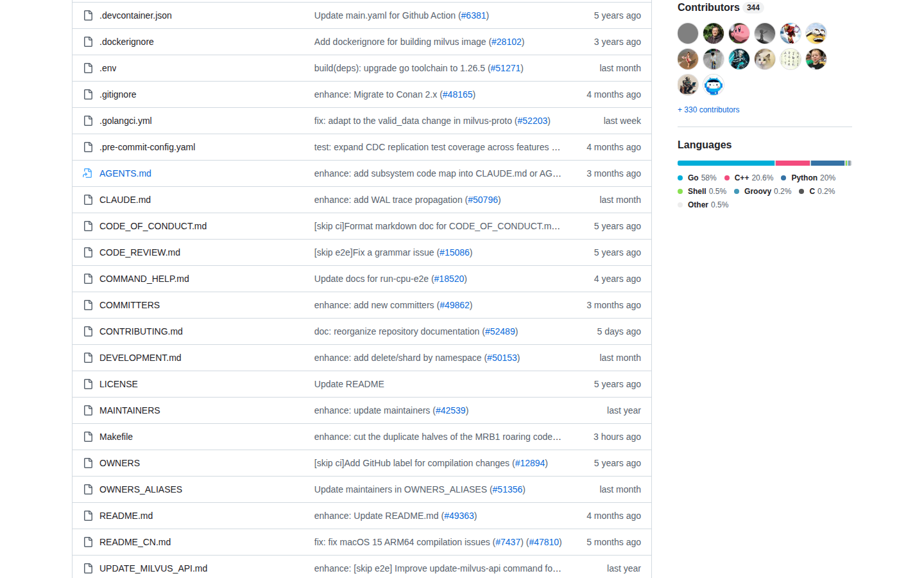Click the 'last week' timestamp for .golangci.yml
Screen dimensions: 924x578
click(622, 121)
